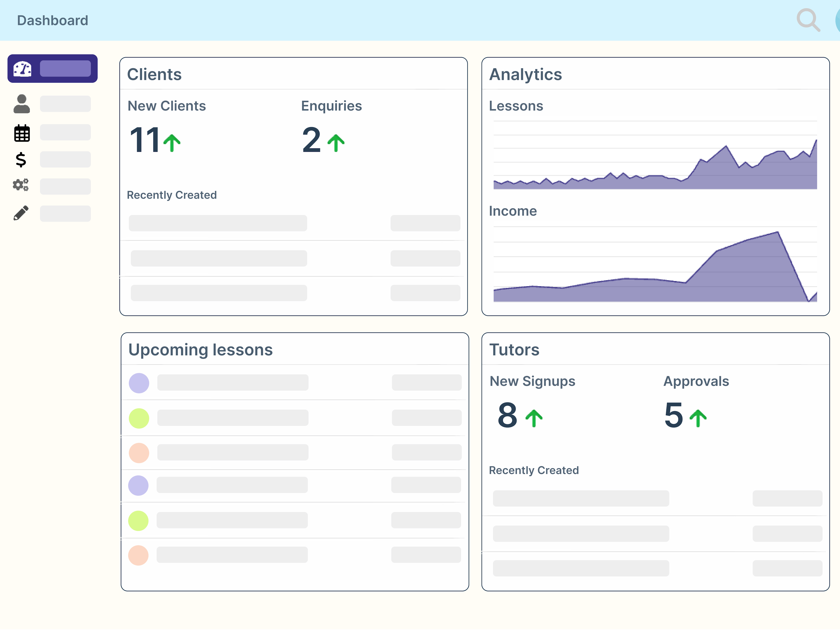Select the Tutors panel heading
The height and width of the screenshot is (630, 840).
pos(514,350)
